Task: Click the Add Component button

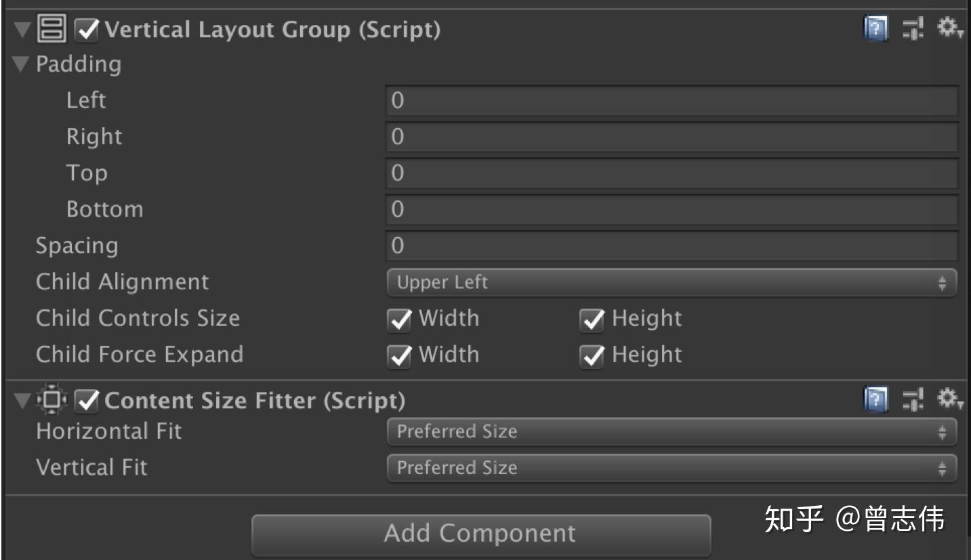Action: (x=481, y=534)
